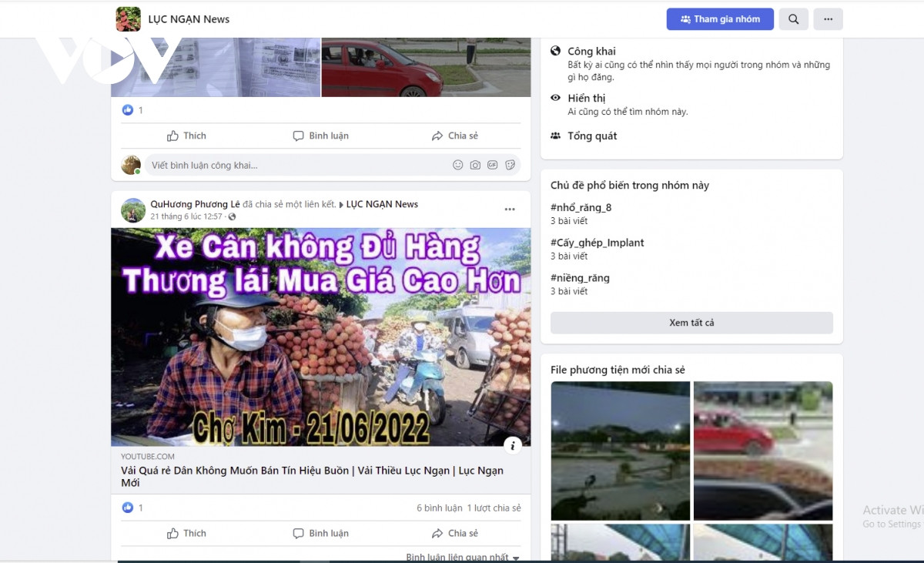Click the search magnifier icon in header
The image size is (924, 563).
793,19
